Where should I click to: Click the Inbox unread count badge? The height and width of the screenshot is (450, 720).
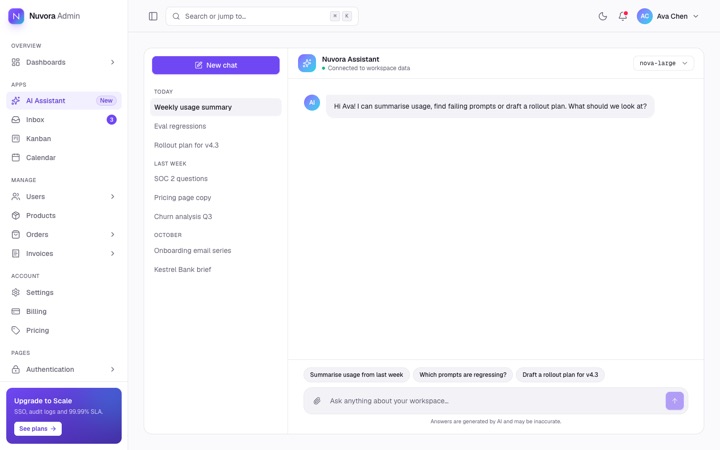[x=112, y=119]
